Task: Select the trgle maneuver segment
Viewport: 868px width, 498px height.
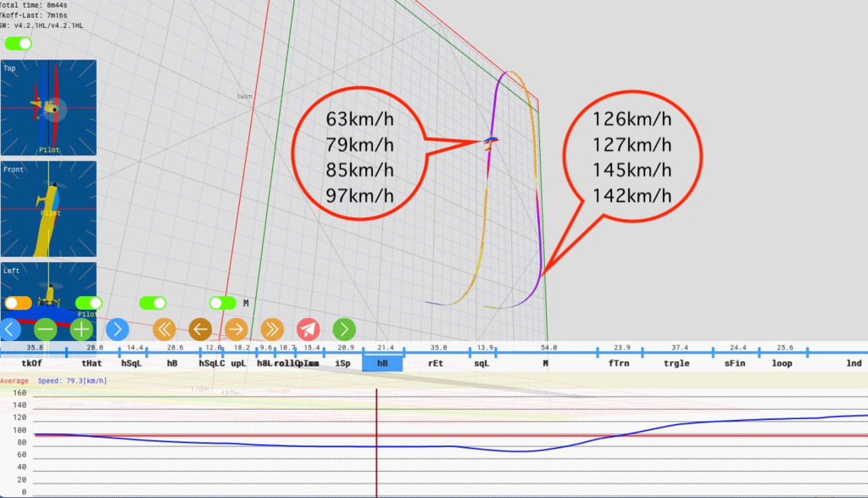Action: point(677,363)
